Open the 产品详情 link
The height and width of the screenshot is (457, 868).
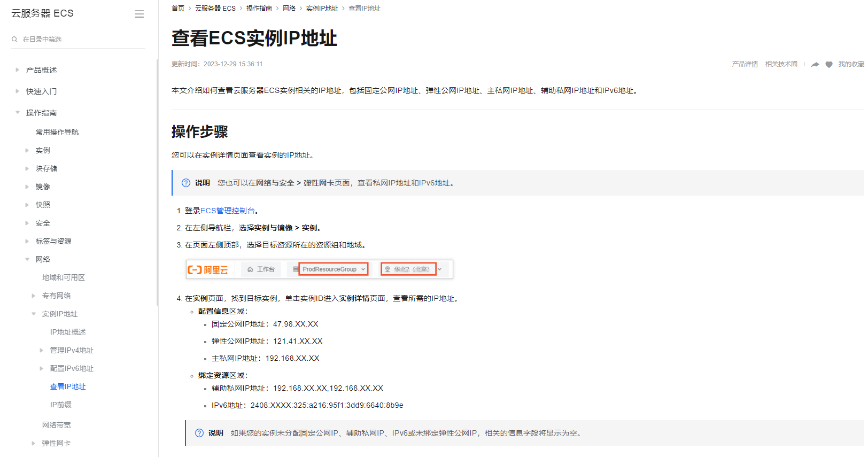point(745,64)
